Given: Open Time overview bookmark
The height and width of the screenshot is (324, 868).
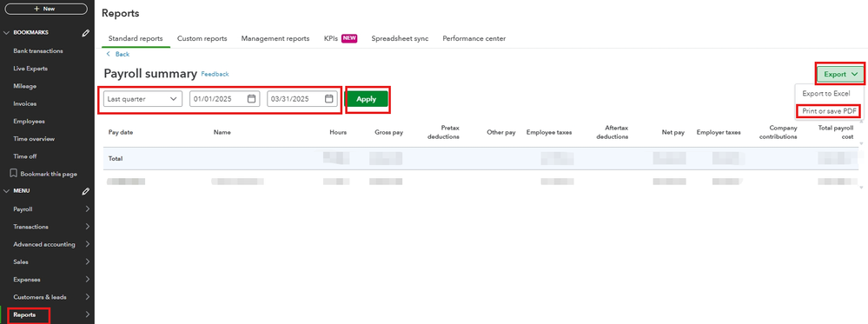Looking at the screenshot, I should pos(35,138).
